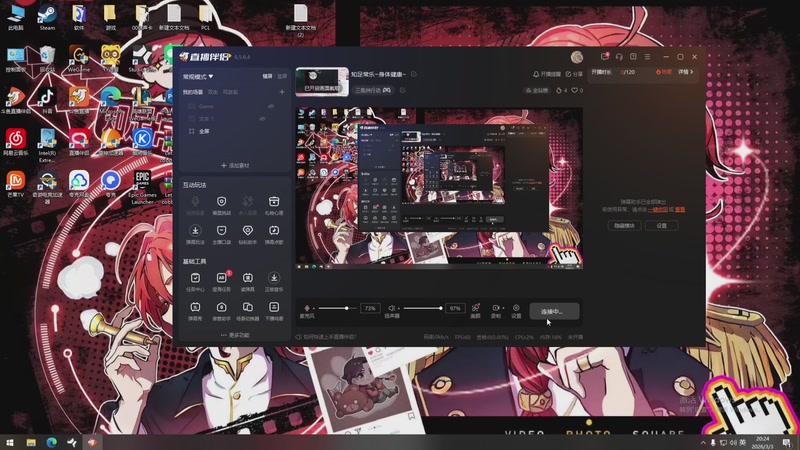Expand 更多功能 more functions

point(235,335)
